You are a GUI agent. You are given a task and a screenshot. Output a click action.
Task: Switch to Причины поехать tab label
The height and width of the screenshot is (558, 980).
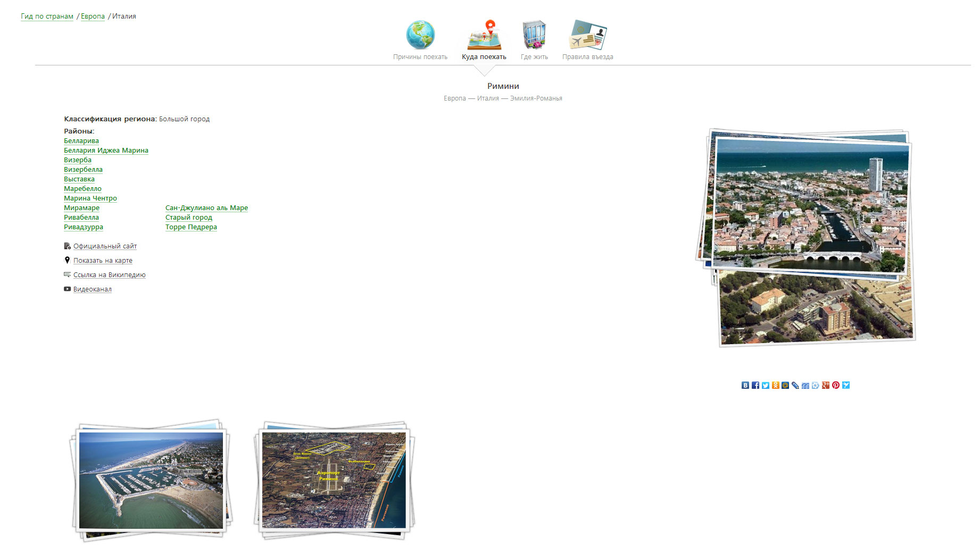click(x=420, y=57)
